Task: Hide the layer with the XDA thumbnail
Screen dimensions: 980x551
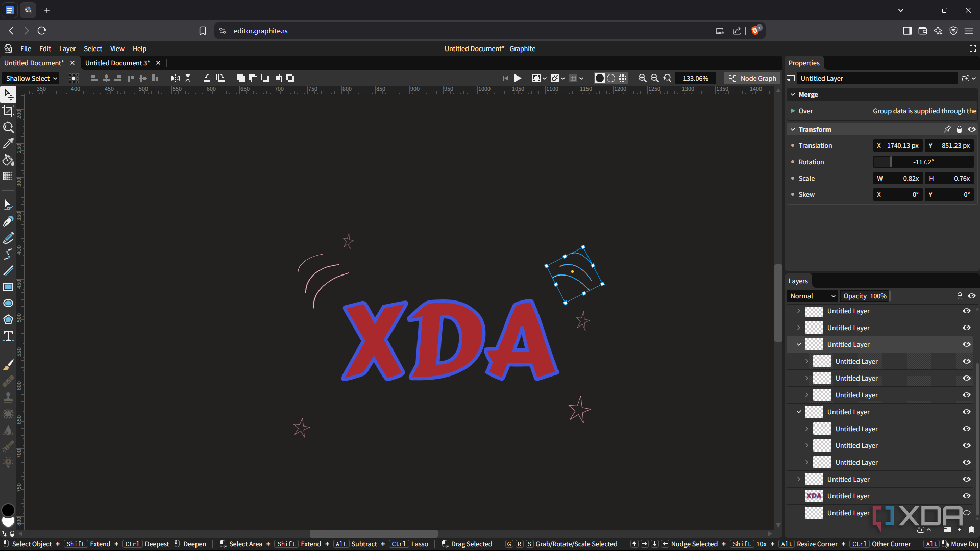Action: 966,496
